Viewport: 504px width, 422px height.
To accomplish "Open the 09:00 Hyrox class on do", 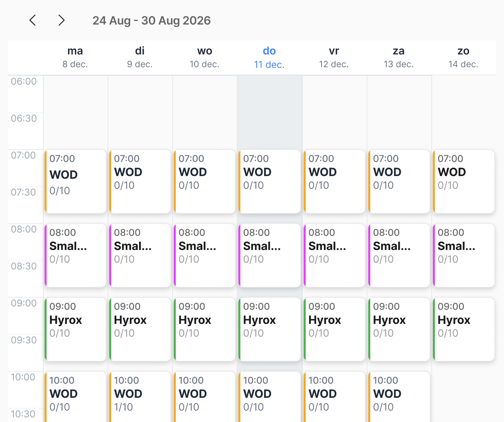I will click(x=269, y=329).
